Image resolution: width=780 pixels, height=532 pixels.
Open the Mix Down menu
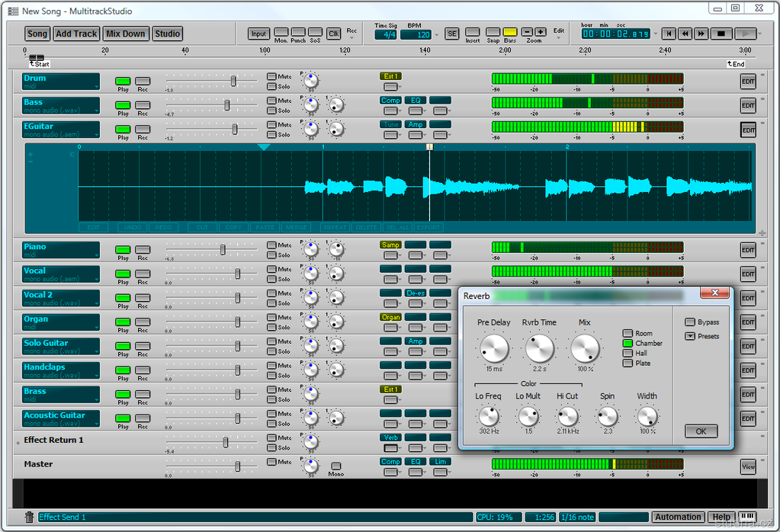click(x=125, y=34)
